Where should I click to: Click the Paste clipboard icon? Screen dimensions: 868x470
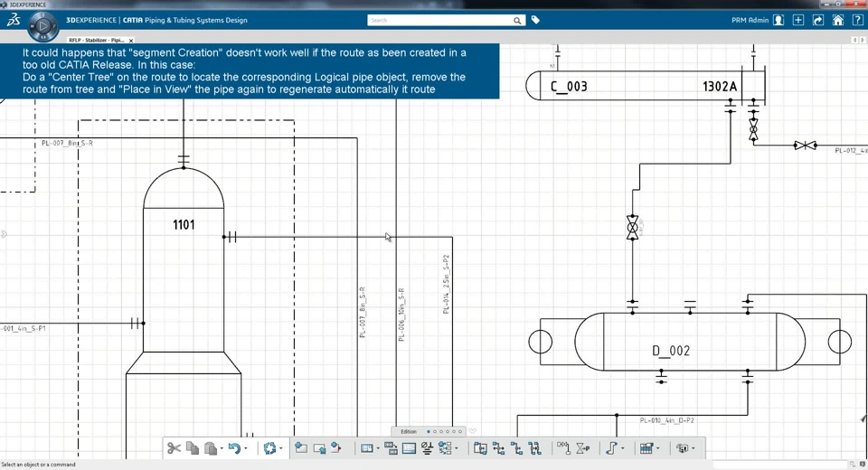[x=211, y=448]
